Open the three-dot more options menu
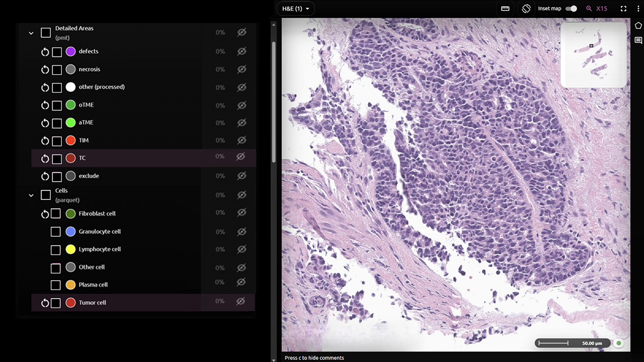Screen dimensions: 644x362 point(638,8)
